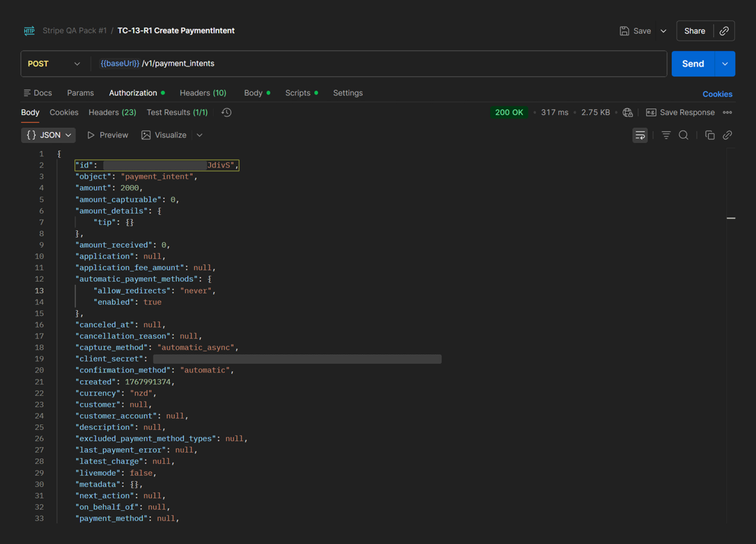The height and width of the screenshot is (544, 756).
Task: Open the Cookies link
Action: pos(718,94)
